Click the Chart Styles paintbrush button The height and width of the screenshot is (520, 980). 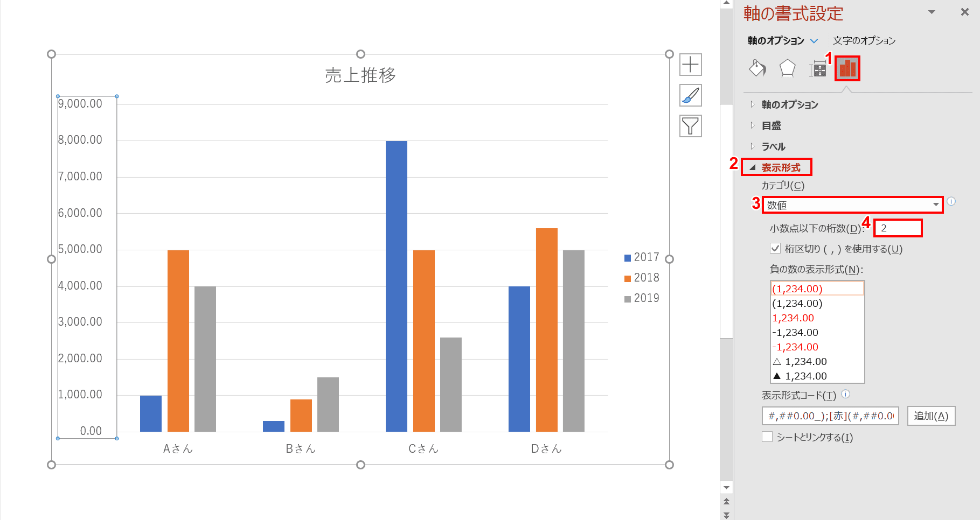690,95
